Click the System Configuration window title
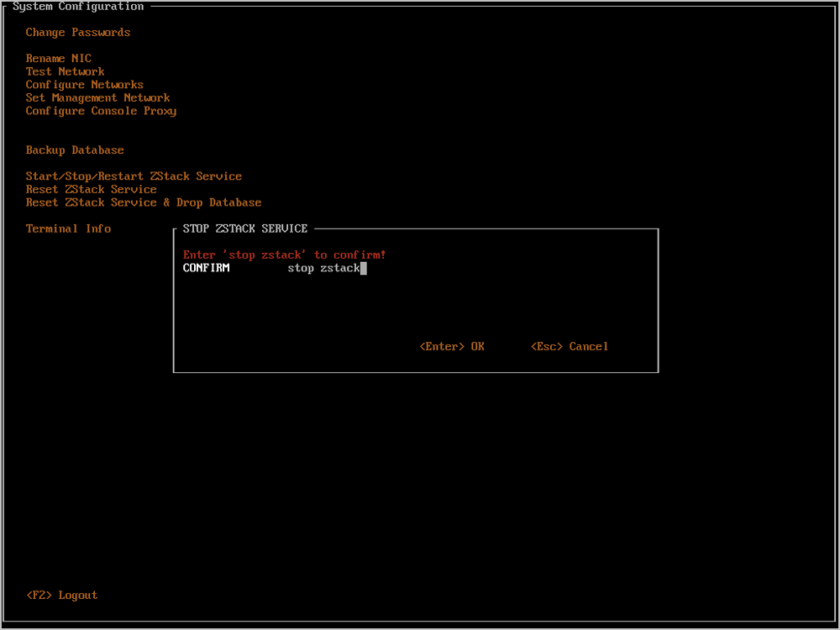This screenshot has height=630, width=840. (78, 7)
